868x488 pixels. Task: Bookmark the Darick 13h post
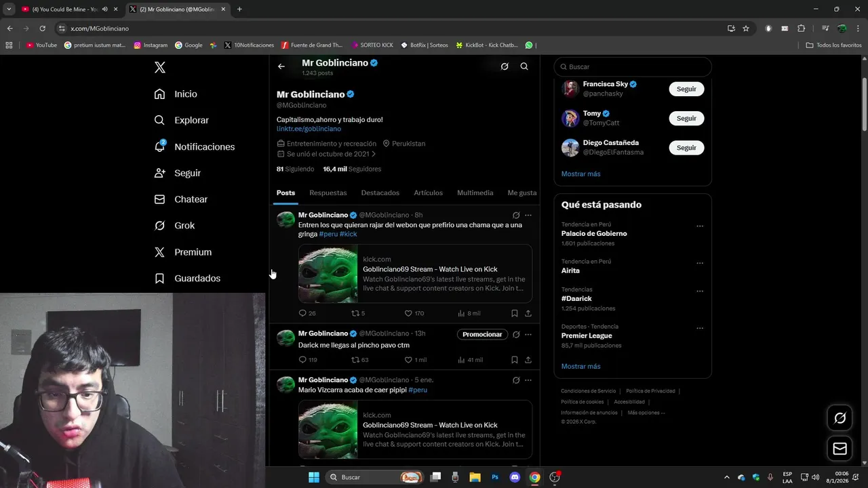[x=515, y=360]
